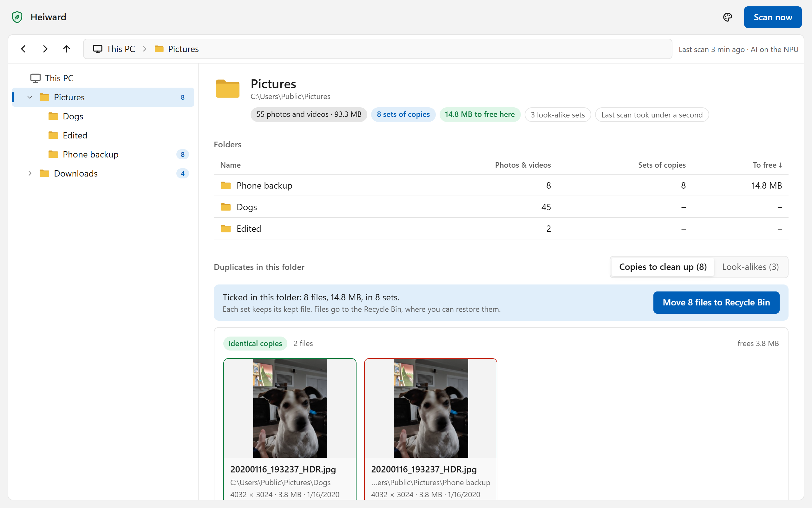Go up one folder level arrow
The height and width of the screenshot is (508, 812).
[66, 49]
